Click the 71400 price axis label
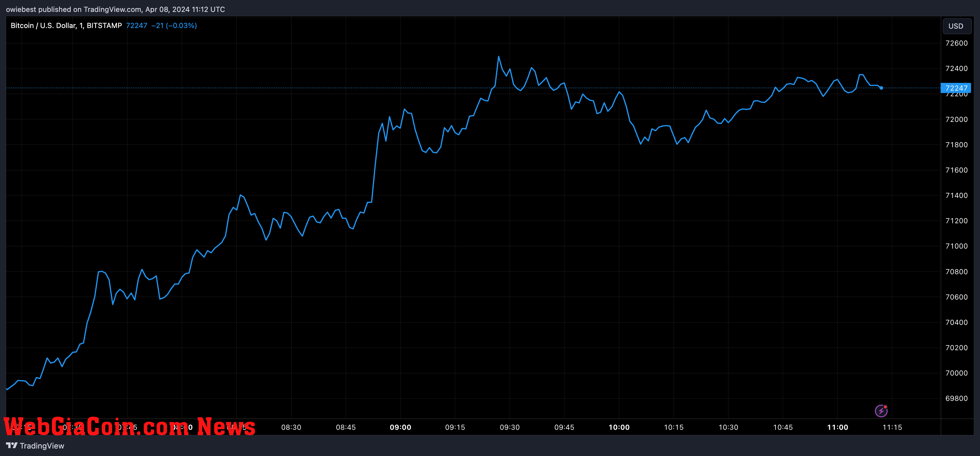The image size is (980, 456). 956,196
